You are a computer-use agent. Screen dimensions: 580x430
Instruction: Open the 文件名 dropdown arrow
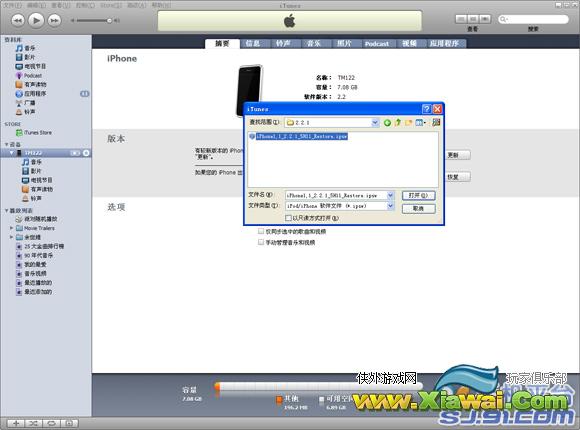click(x=390, y=195)
